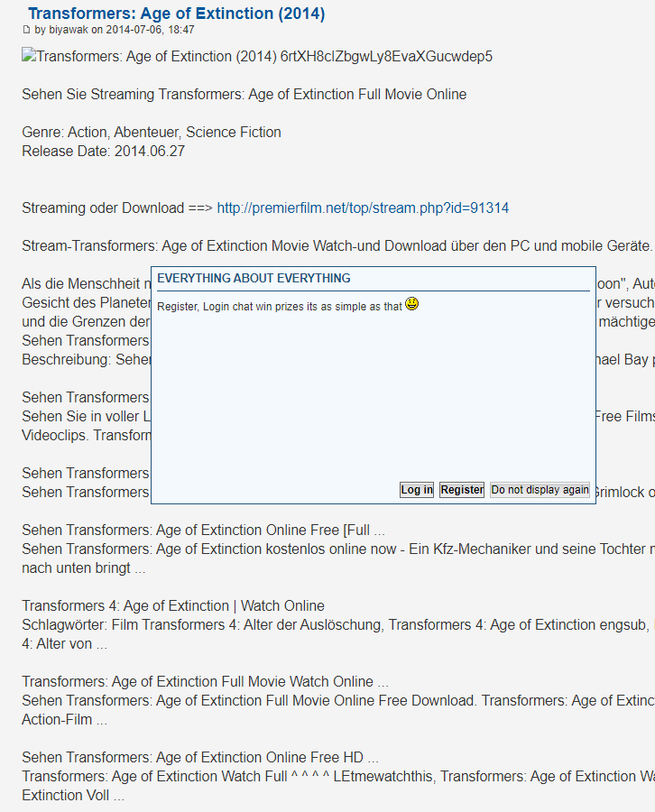Click the Release Date 2014.06.27 text
Viewport: 655px width, 812px height.
pyautogui.click(x=103, y=152)
